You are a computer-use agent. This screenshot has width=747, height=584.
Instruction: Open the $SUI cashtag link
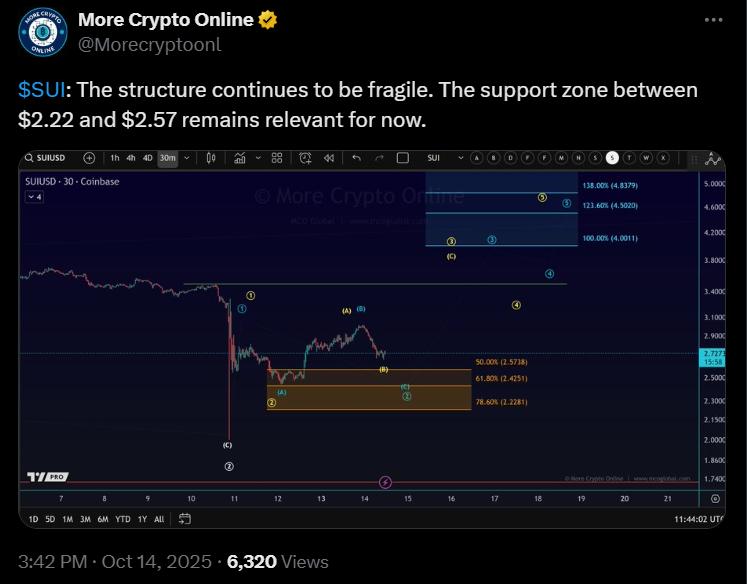coord(42,90)
